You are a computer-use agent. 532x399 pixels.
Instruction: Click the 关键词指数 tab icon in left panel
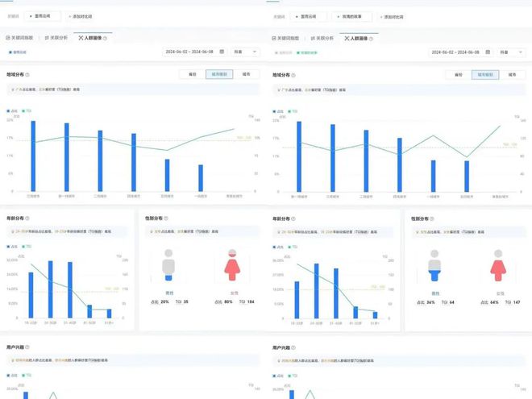[8, 38]
